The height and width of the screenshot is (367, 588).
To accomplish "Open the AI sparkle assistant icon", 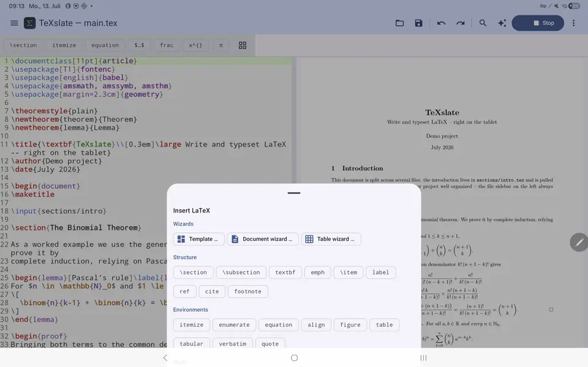I will 502,23.
